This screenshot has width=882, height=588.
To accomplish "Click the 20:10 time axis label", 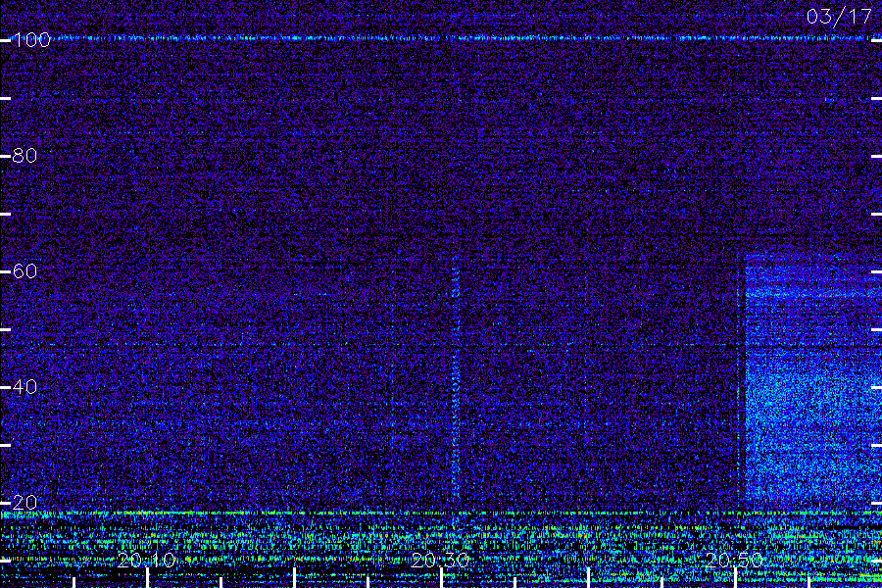I will point(146,560).
